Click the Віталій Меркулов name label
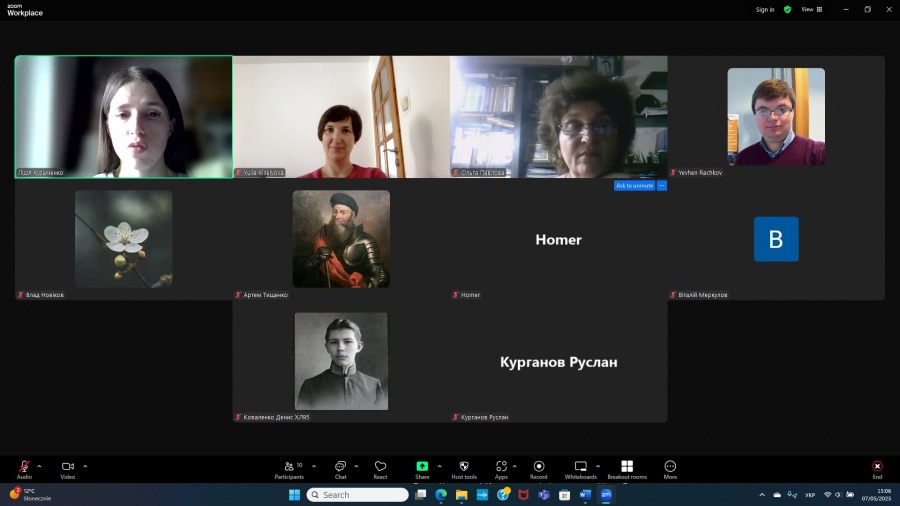Image resolution: width=900 pixels, height=506 pixels. click(x=703, y=295)
